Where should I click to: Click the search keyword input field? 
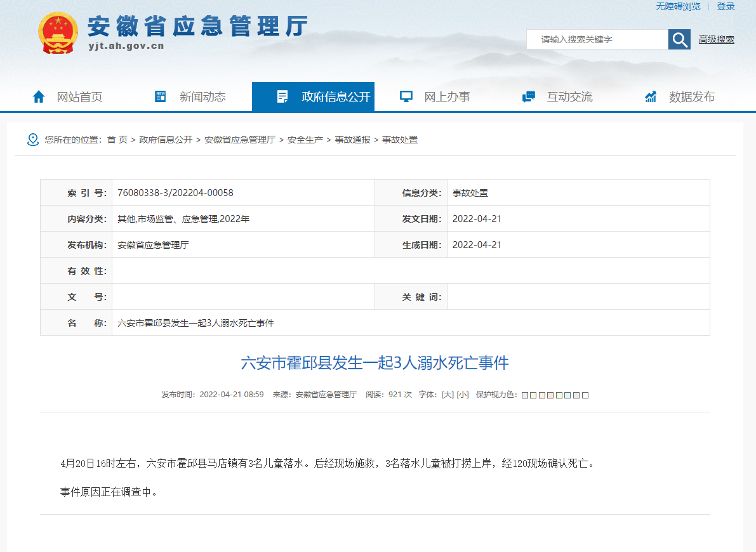pyautogui.click(x=597, y=39)
